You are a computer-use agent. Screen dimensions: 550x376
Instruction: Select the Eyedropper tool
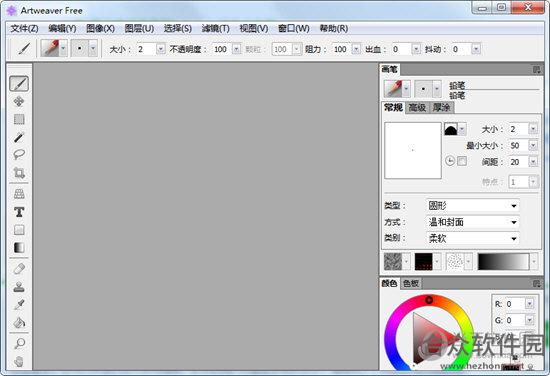(x=19, y=304)
